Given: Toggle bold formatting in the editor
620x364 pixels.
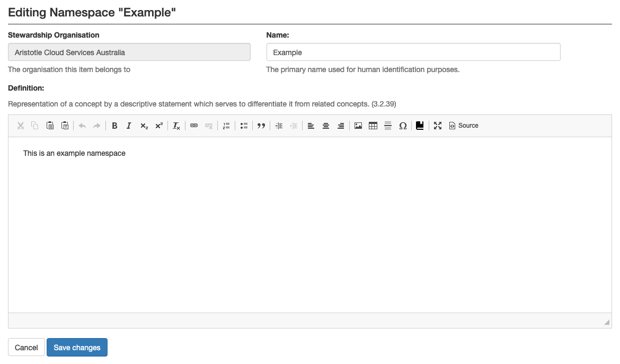Looking at the screenshot, I should pos(114,126).
